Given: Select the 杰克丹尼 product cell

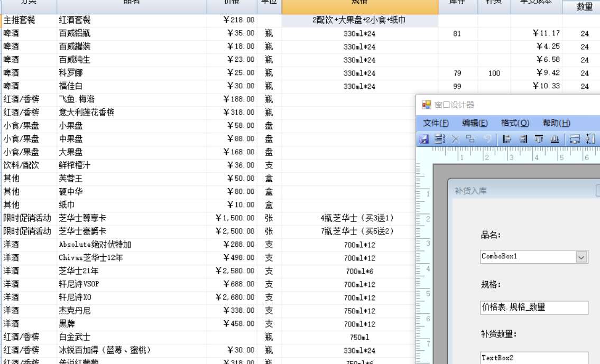Looking at the screenshot, I should (x=132, y=311).
